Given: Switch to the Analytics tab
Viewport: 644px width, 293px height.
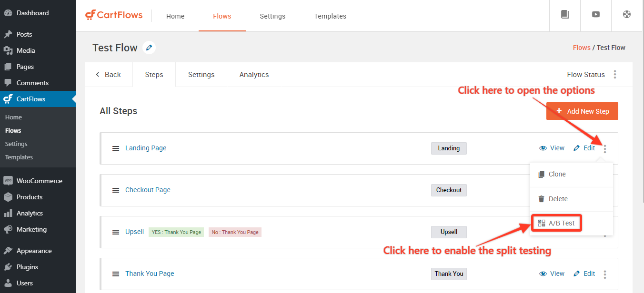Looking at the screenshot, I should click(x=254, y=75).
